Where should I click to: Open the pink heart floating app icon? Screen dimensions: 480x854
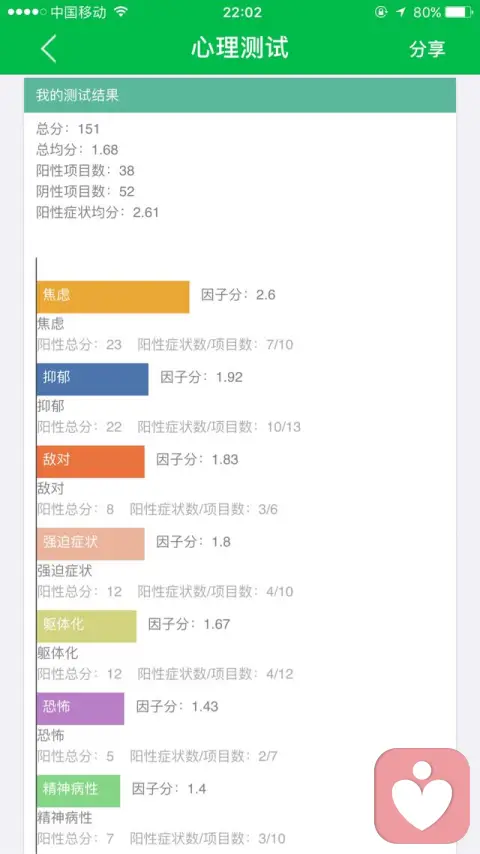(x=422, y=795)
